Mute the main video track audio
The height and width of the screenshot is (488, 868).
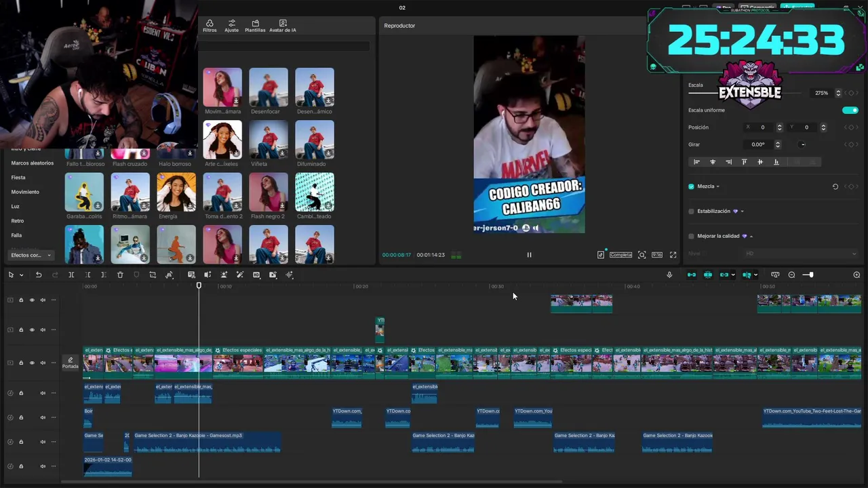click(x=43, y=363)
